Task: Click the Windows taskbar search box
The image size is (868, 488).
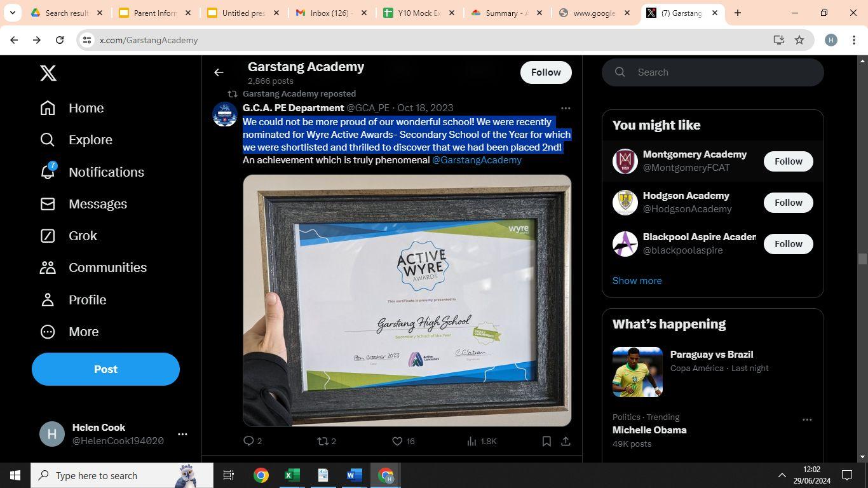Action: point(122,475)
